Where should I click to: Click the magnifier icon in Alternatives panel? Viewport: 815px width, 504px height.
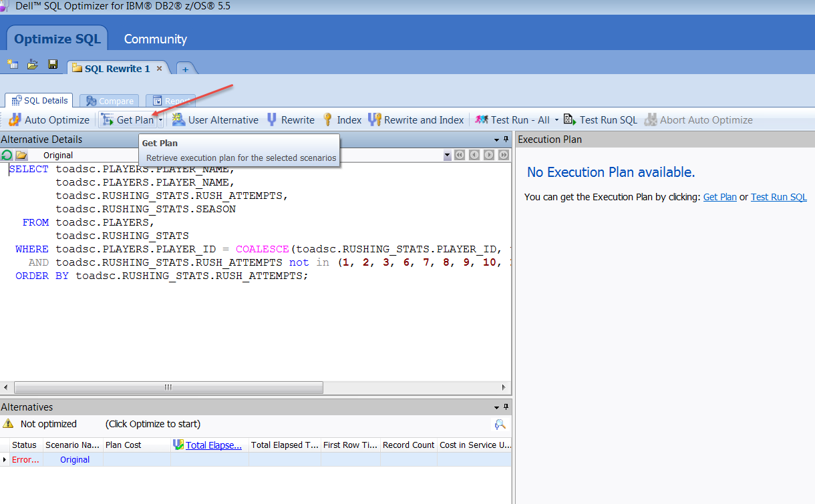tap(500, 424)
